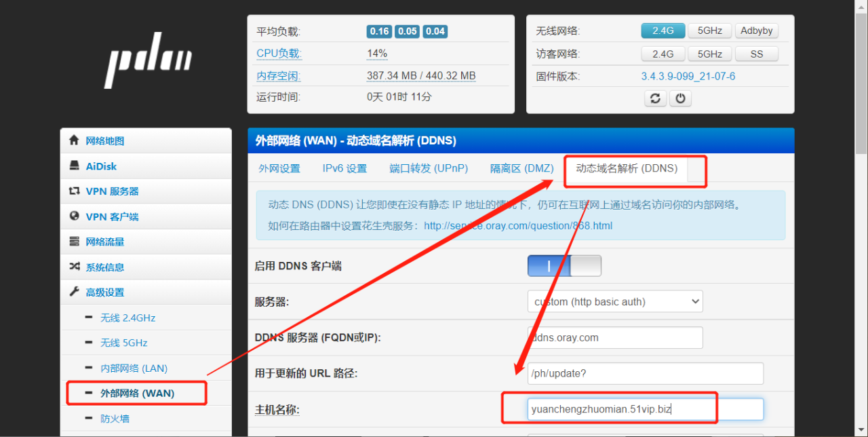Image resolution: width=868 pixels, height=437 pixels.
Task: Click the advanced settings wrench icon
Action: [75, 292]
